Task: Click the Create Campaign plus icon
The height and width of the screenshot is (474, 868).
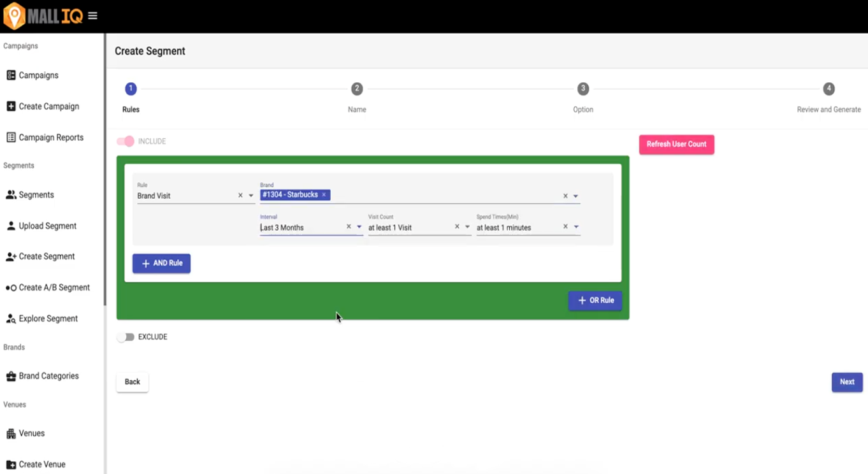Action: pyautogui.click(x=11, y=106)
